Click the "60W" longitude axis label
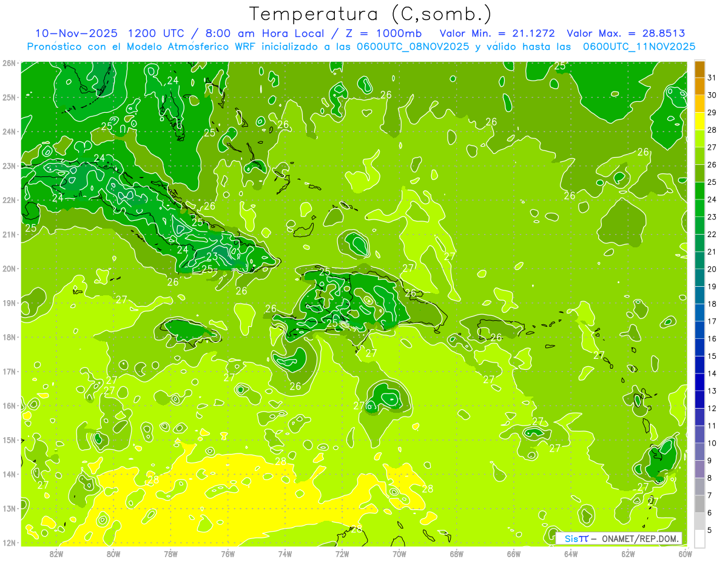 coord(686,554)
